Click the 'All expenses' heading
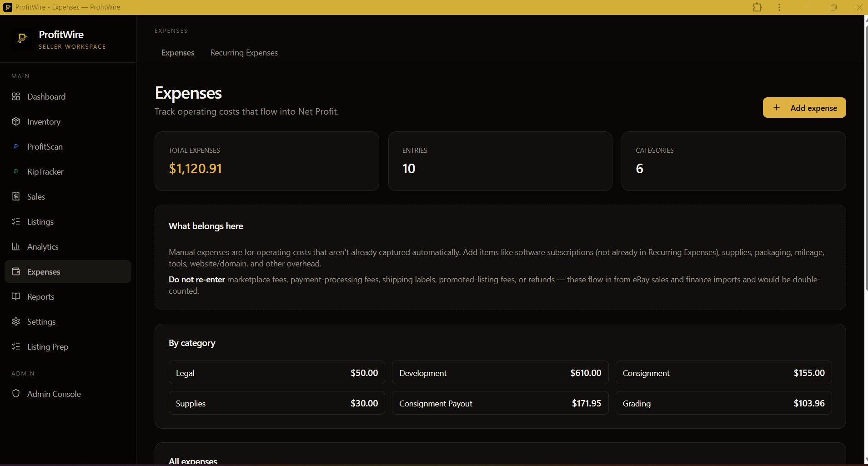 [193, 461]
